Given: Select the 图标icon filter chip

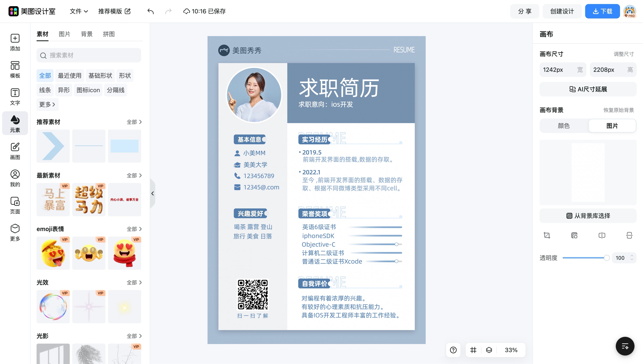Looking at the screenshot, I should point(88,90).
